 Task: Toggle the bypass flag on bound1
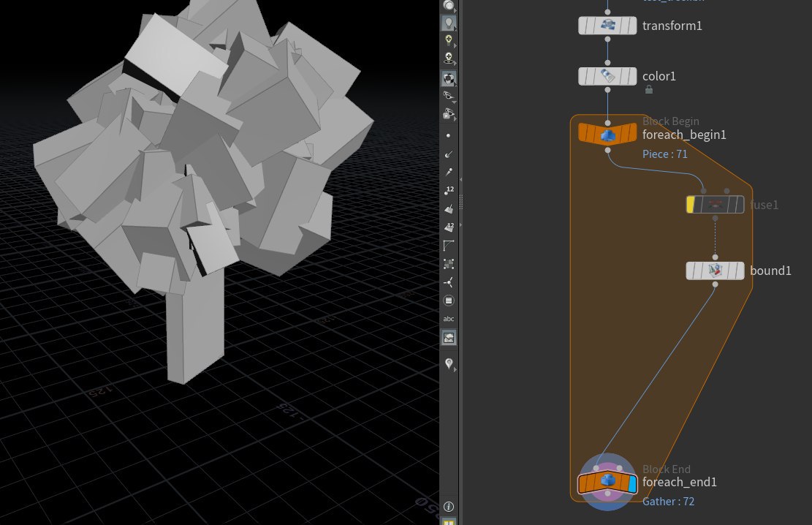click(x=691, y=271)
